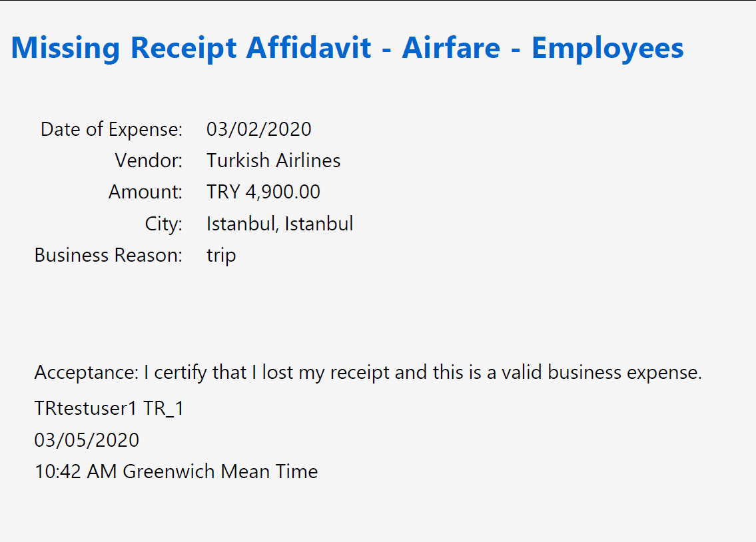Click the signature date 03/05/2020
756x542 pixels.
coord(87,440)
